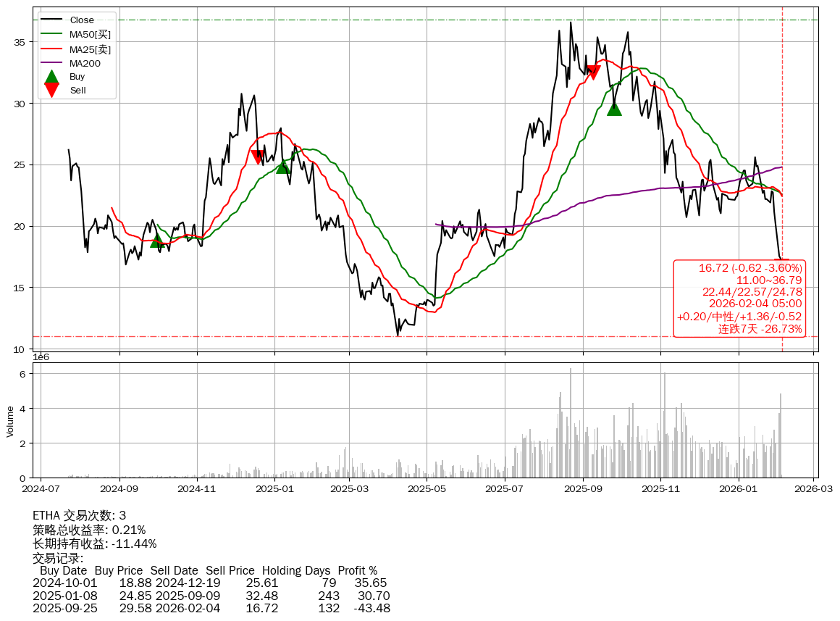Viewport: 840px width, 621px height.
Task: Click the -43.48 profit value in trade table
Action: click(371, 608)
